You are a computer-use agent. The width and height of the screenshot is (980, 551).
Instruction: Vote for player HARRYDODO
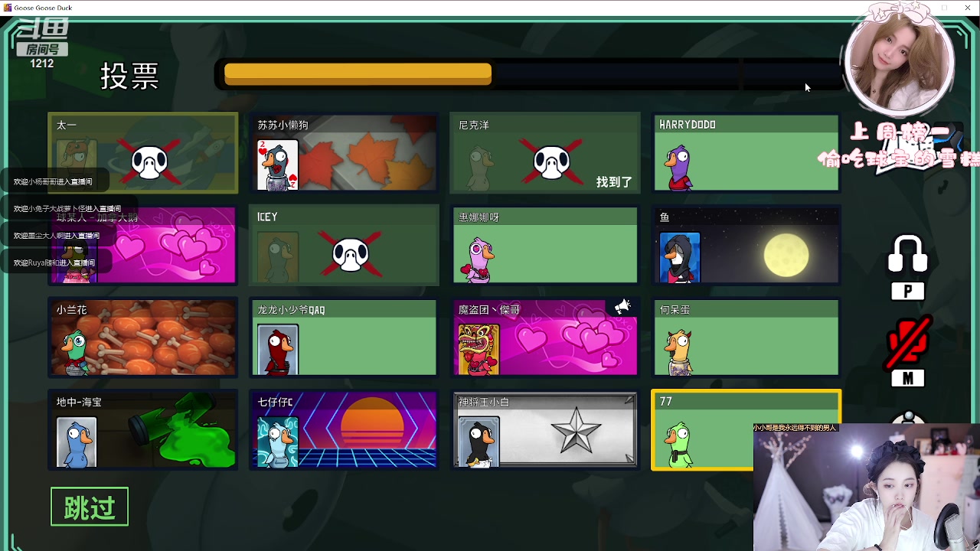click(746, 153)
